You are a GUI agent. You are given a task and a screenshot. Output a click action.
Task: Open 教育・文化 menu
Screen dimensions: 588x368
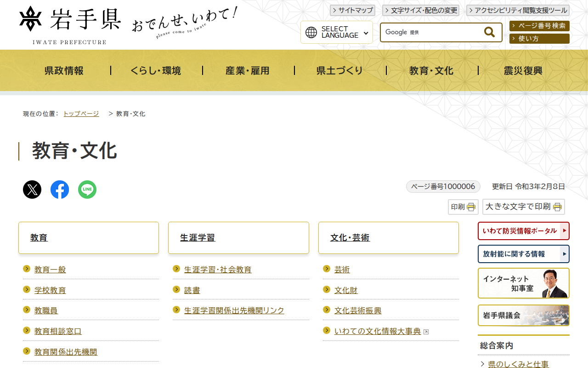(432, 70)
